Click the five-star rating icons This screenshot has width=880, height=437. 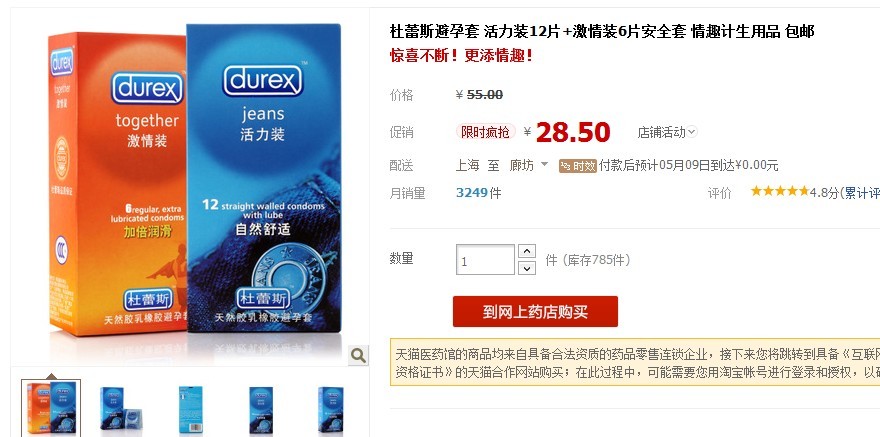click(780, 192)
